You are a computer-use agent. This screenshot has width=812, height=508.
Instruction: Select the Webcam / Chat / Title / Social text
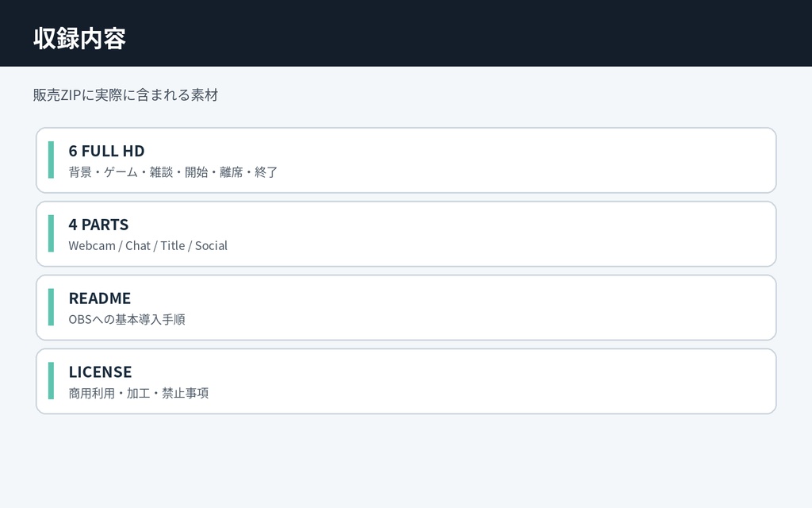click(x=148, y=246)
